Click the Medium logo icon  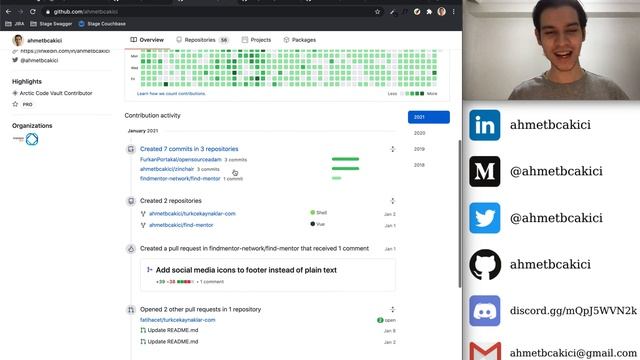click(x=484, y=171)
